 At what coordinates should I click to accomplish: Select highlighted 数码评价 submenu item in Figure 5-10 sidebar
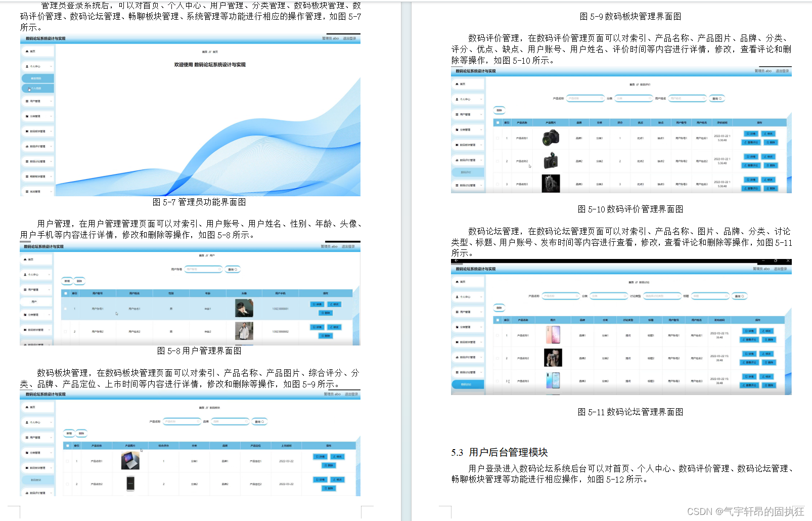tap(467, 172)
